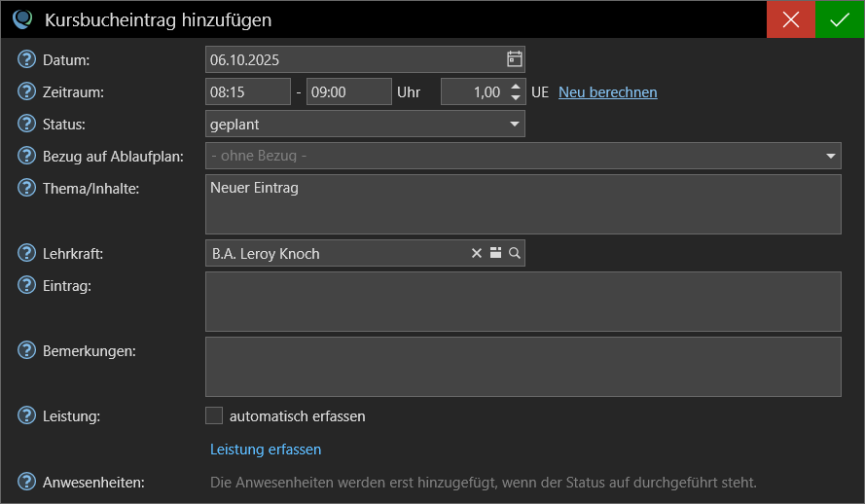Show help for Thema/Inhalte field

click(x=27, y=188)
